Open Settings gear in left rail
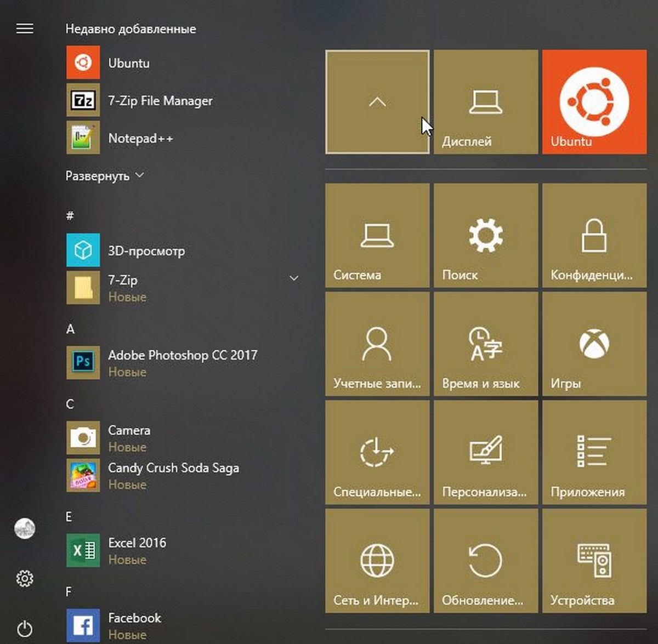 25,578
